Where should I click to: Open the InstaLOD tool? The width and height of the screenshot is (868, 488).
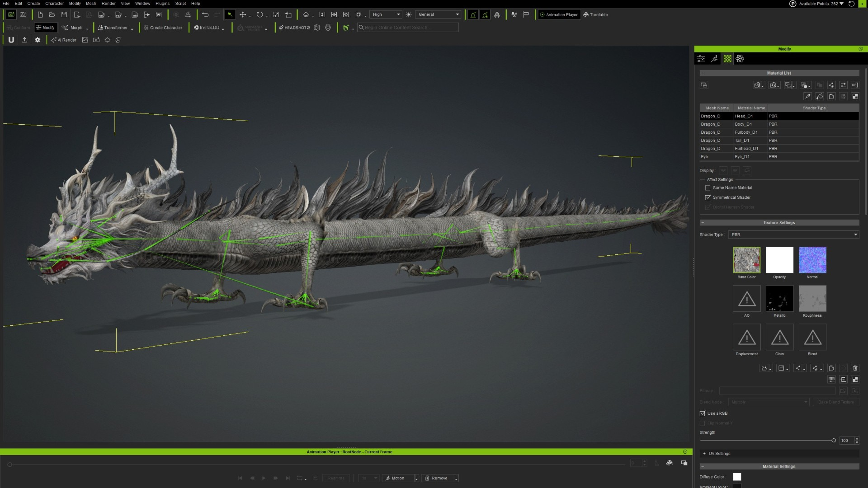pos(207,28)
